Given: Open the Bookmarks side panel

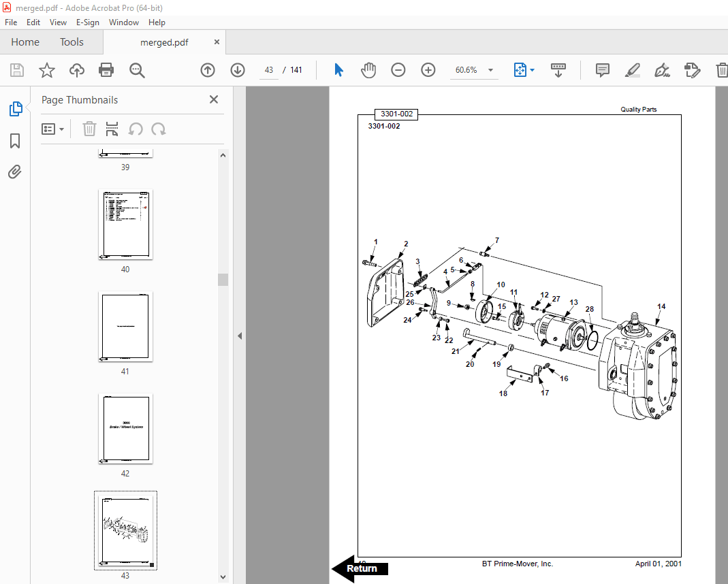Looking at the screenshot, I should [15, 141].
